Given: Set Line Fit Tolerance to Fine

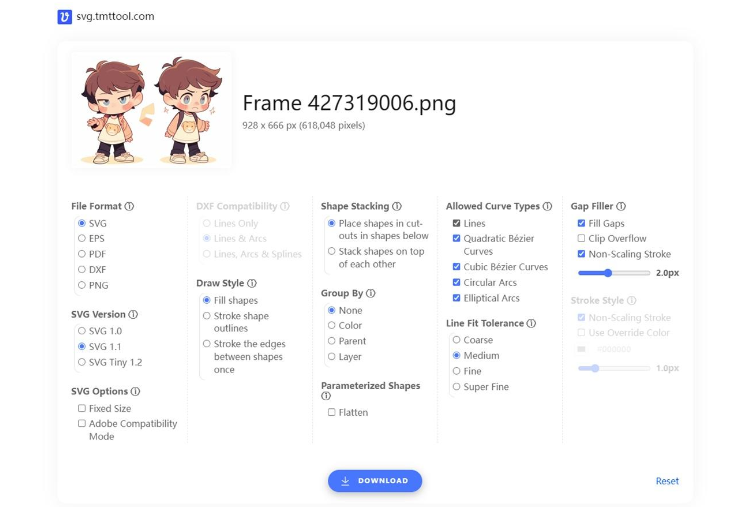Looking at the screenshot, I should point(457,371).
